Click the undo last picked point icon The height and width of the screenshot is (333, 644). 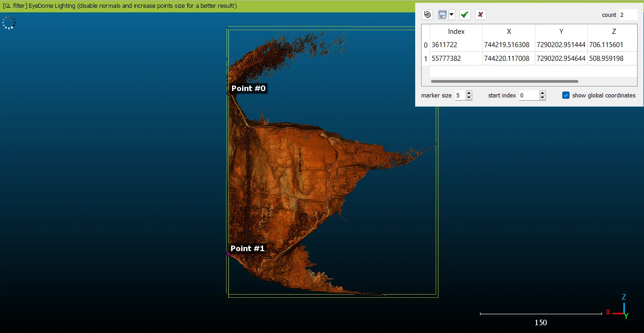click(x=427, y=15)
